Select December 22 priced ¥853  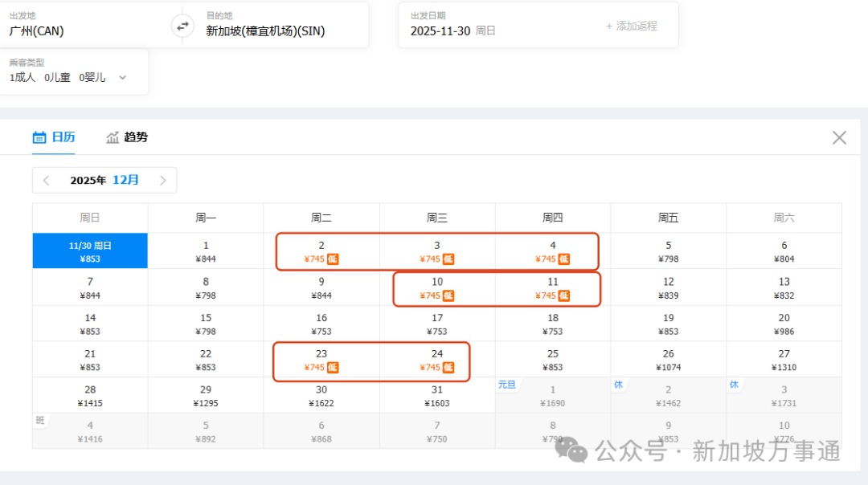pos(206,360)
